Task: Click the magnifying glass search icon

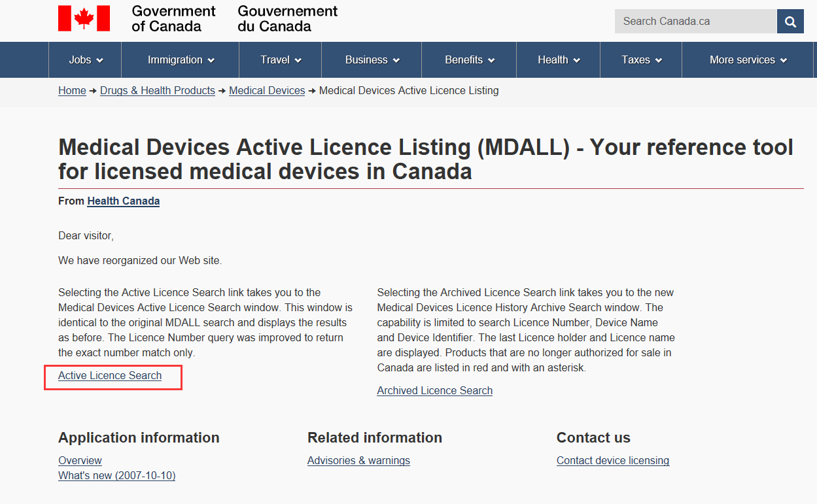Action: (790, 22)
